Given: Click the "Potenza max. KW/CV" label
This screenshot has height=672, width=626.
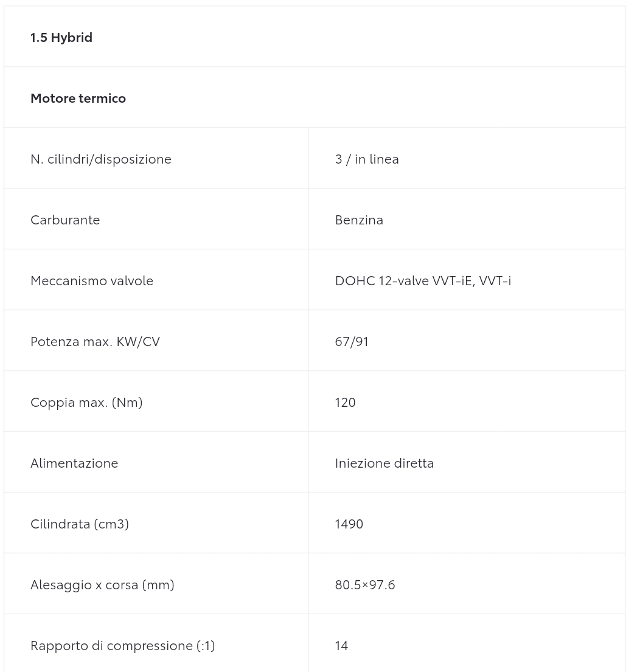Looking at the screenshot, I should click(95, 342).
